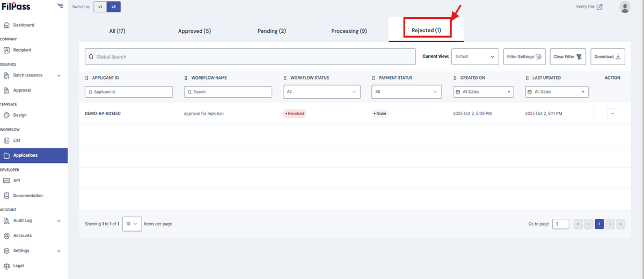Click the Revoked status badge
This screenshot has height=279, width=644.
295,113
